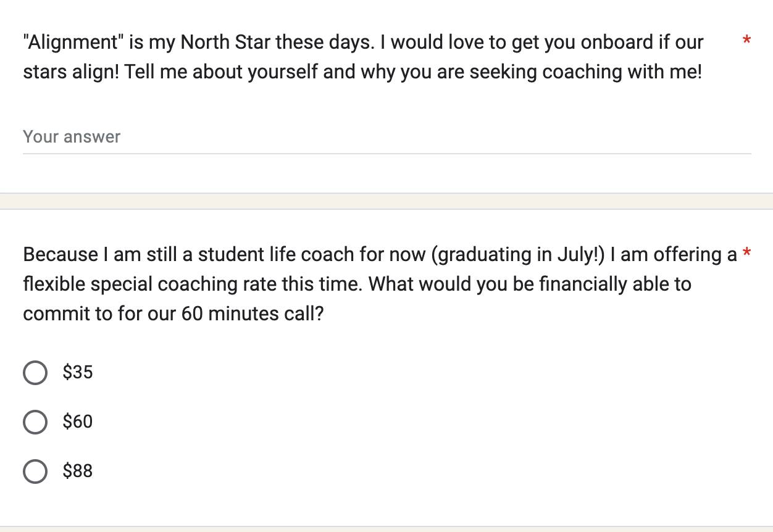Click the "$35" option label text
The width and height of the screenshot is (773, 532).
(x=78, y=372)
